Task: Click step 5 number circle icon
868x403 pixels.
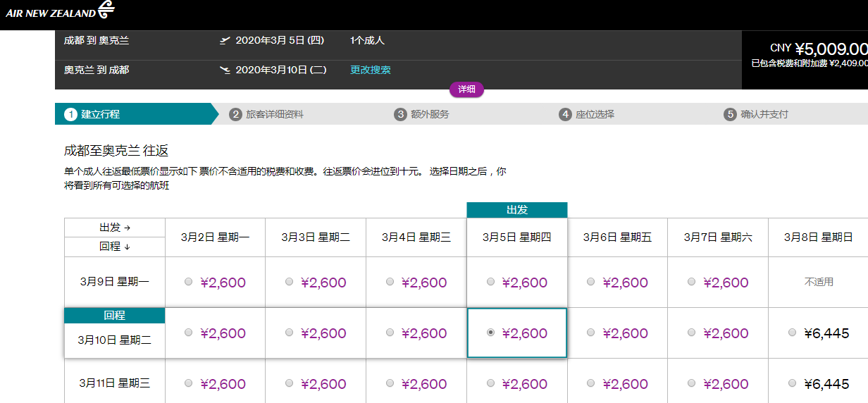Action: 730,114
